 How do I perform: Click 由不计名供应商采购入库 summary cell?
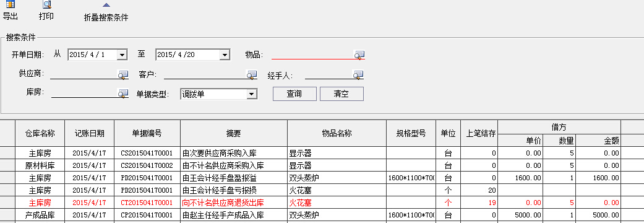(x=234, y=166)
